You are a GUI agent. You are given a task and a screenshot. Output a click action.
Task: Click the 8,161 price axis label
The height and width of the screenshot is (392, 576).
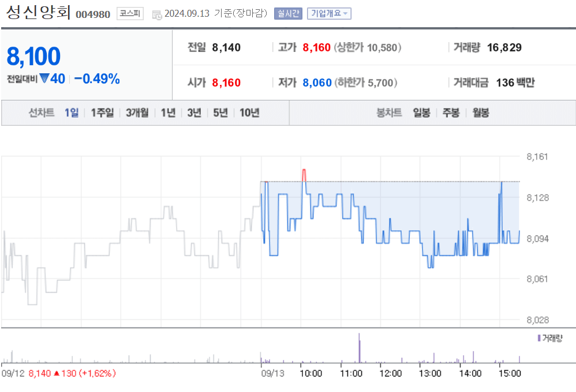pyautogui.click(x=537, y=157)
